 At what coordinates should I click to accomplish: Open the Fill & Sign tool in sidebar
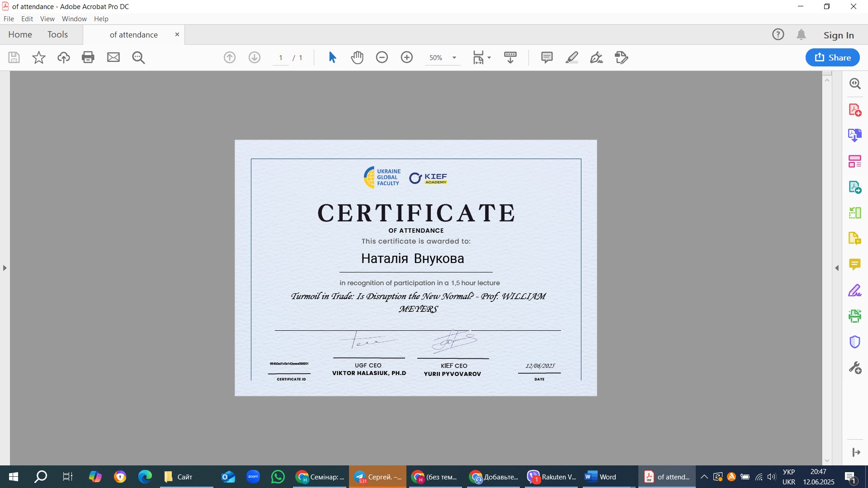tap(854, 290)
